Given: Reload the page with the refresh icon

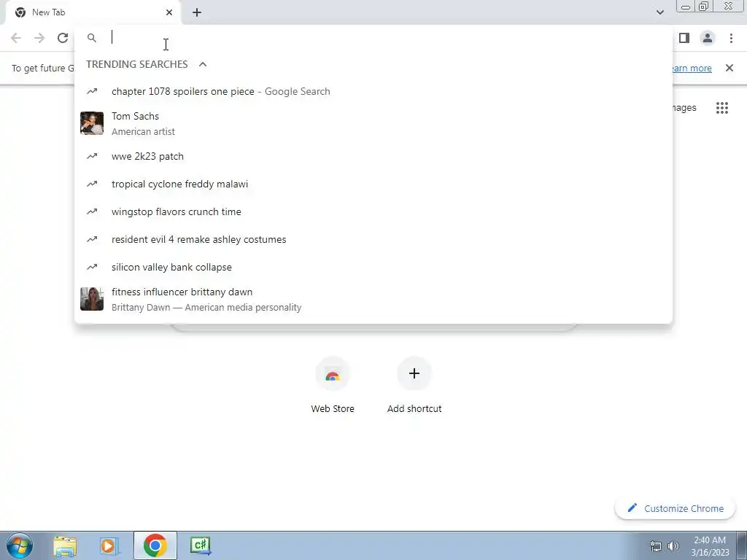Looking at the screenshot, I should click(x=63, y=38).
